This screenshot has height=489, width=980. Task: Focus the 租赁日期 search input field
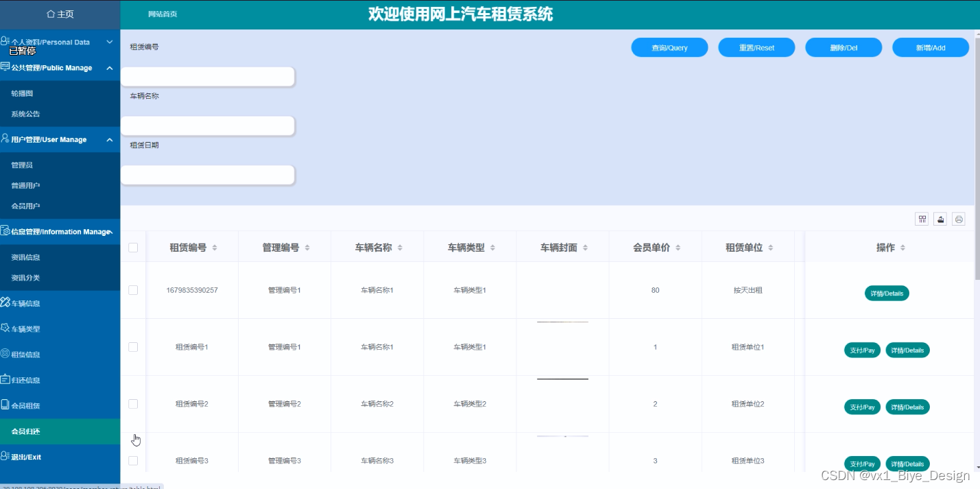click(x=208, y=175)
